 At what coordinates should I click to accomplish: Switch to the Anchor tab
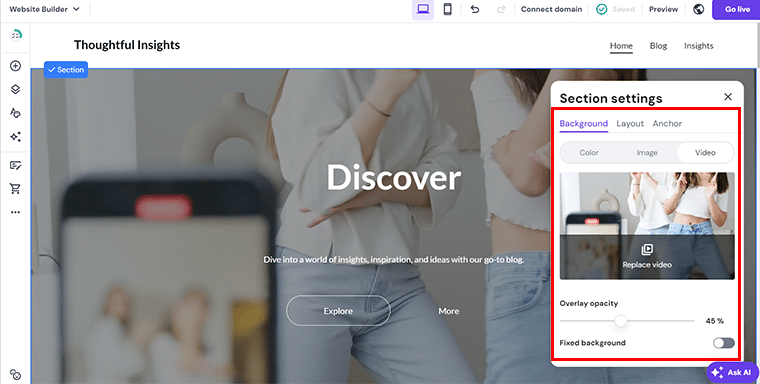(x=667, y=124)
